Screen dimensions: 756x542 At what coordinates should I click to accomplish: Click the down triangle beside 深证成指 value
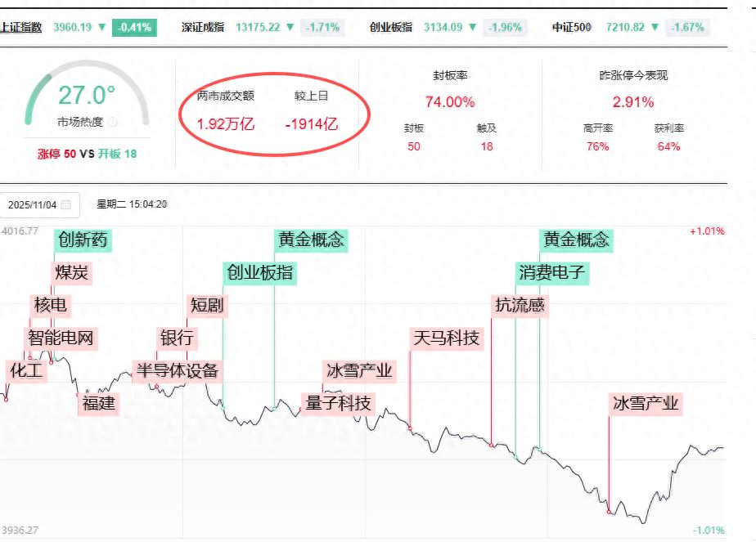point(291,27)
